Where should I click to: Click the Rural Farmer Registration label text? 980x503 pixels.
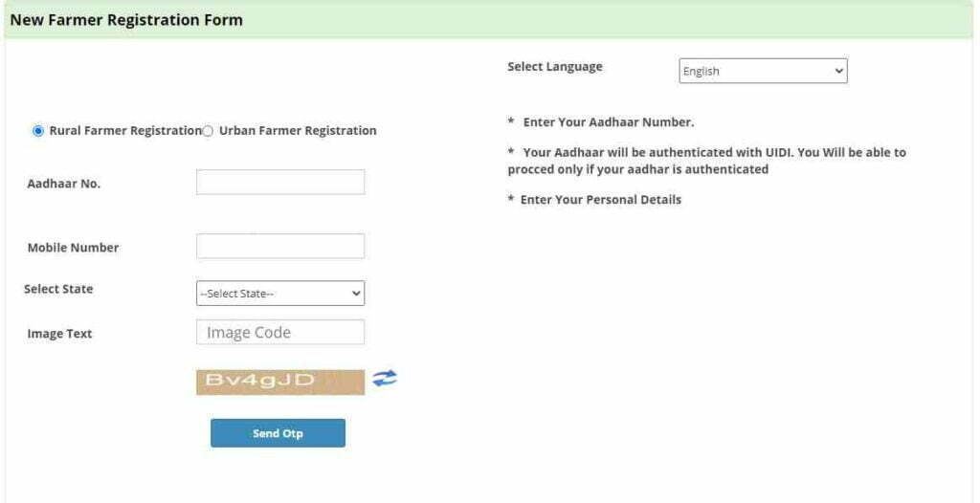(x=125, y=131)
